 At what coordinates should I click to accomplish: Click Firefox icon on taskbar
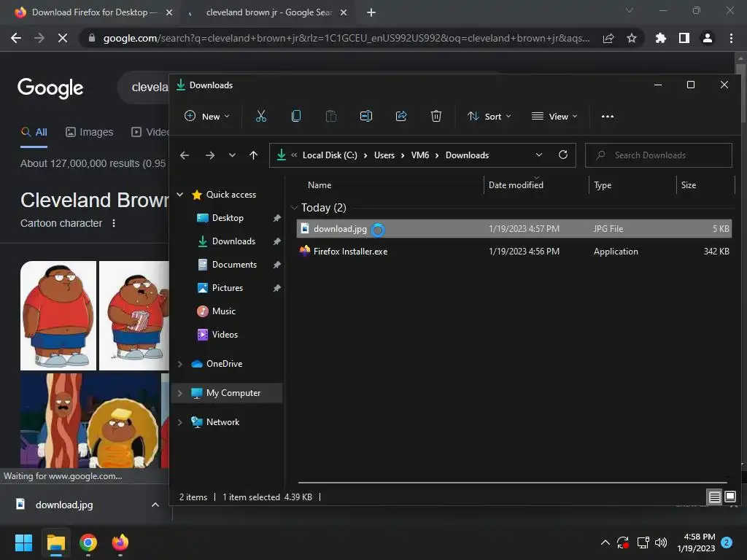[x=120, y=542]
